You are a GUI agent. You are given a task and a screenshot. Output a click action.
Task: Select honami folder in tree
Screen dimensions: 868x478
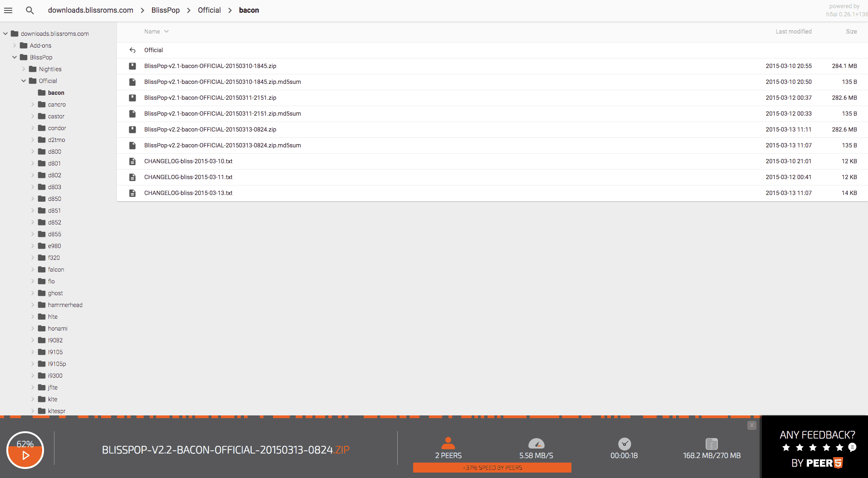coord(58,328)
